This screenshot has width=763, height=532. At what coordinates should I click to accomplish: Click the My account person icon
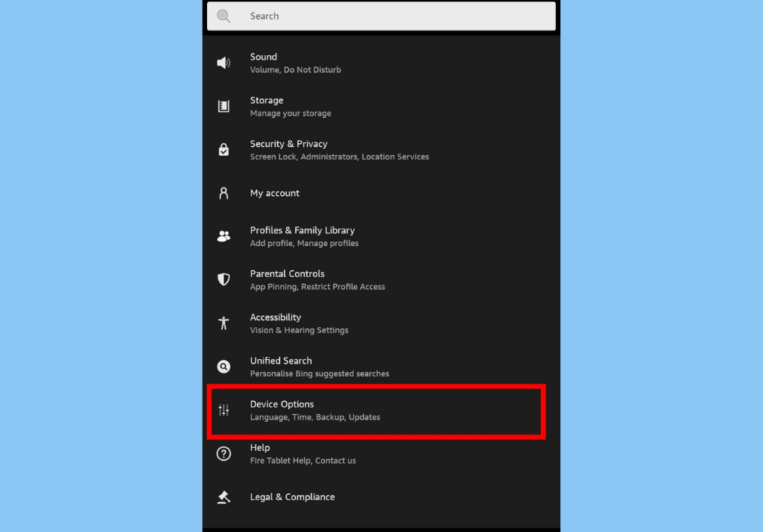(224, 193)
